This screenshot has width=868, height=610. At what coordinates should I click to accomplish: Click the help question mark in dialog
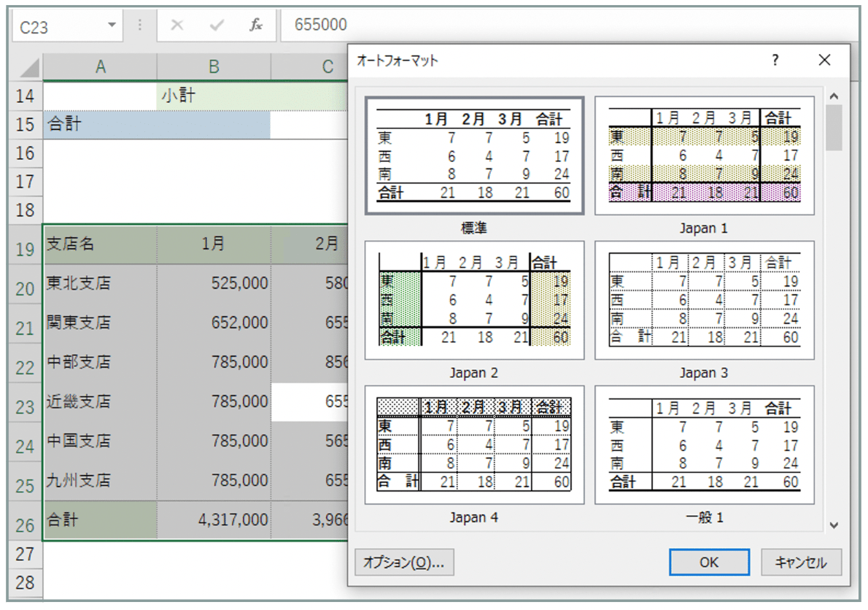[775, 61]
